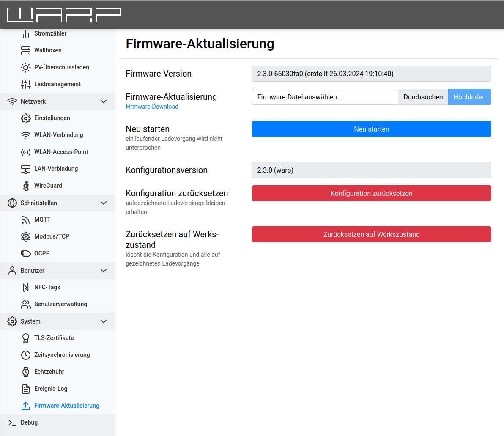504x436 pixels.
Task: Open the OCPP icon entry
Action: pos(26,253)
